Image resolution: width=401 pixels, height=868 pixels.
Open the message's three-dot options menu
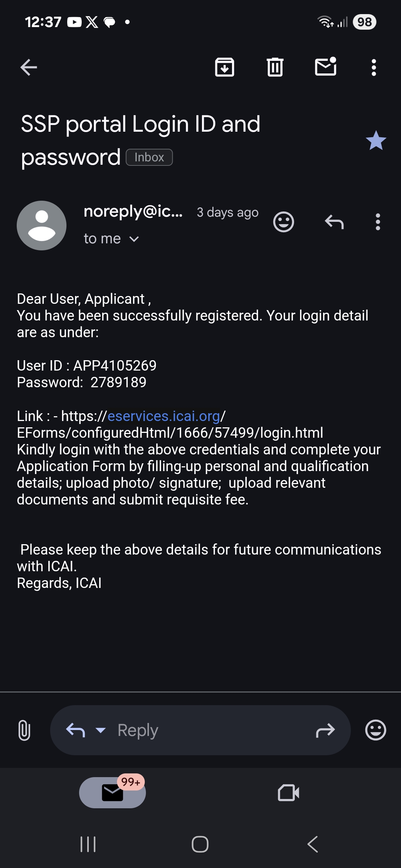point(378,222)
